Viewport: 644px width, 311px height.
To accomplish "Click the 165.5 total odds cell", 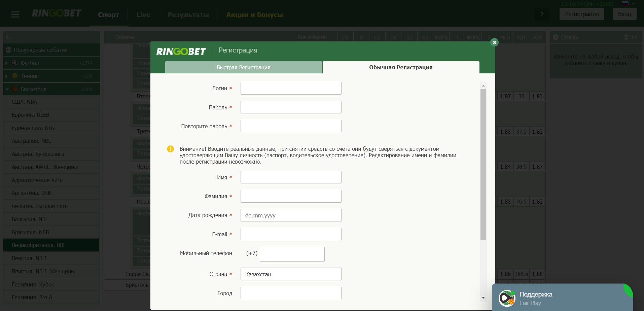I will click(521, 274).
